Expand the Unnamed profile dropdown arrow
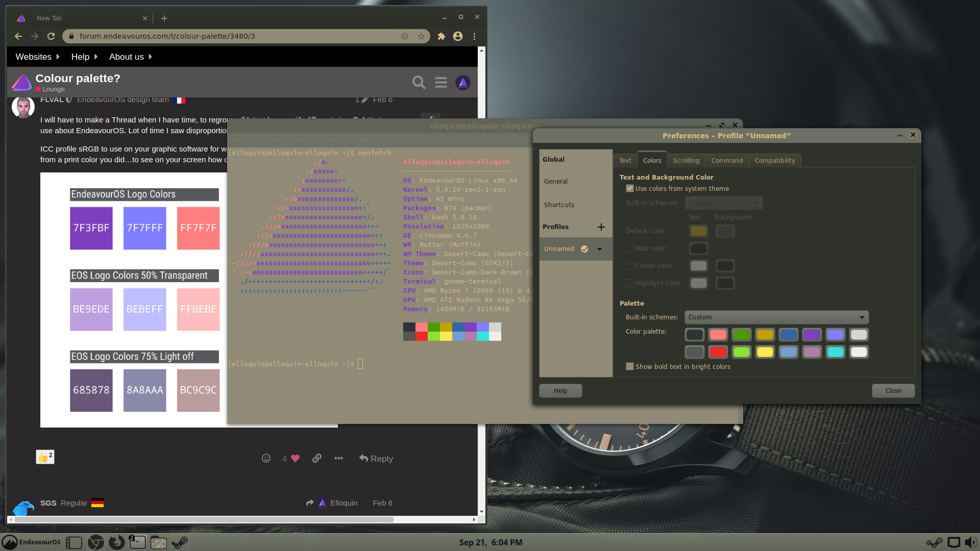This screenshot has width=980, height=551. (599, 248)
